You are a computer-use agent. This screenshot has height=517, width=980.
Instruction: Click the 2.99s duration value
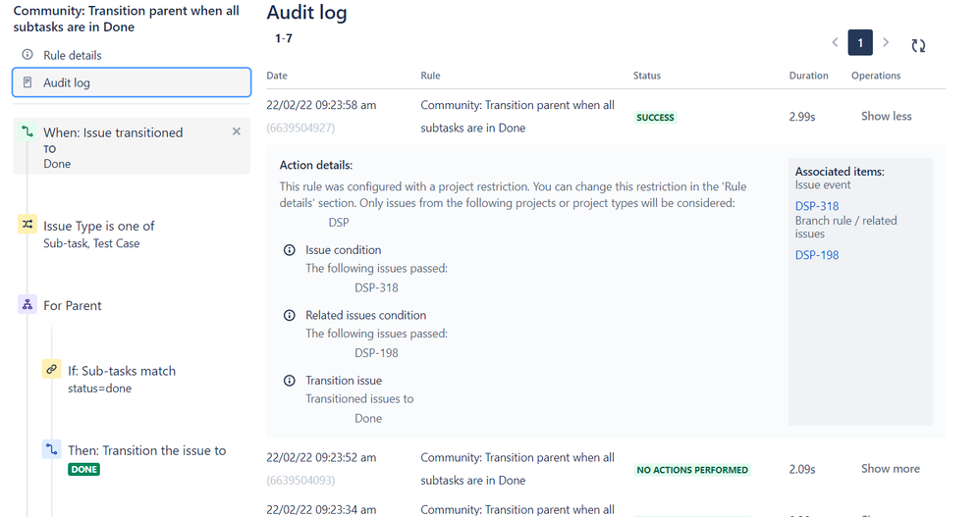(x=802, y=117)
